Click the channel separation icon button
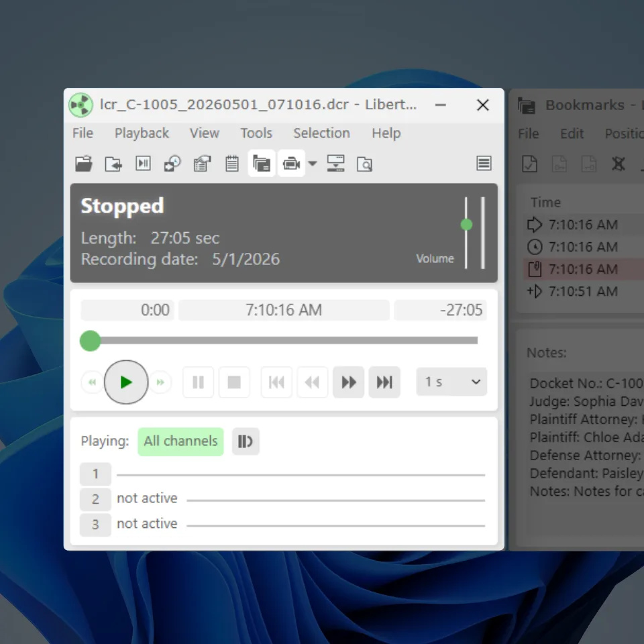 point(246,441)
